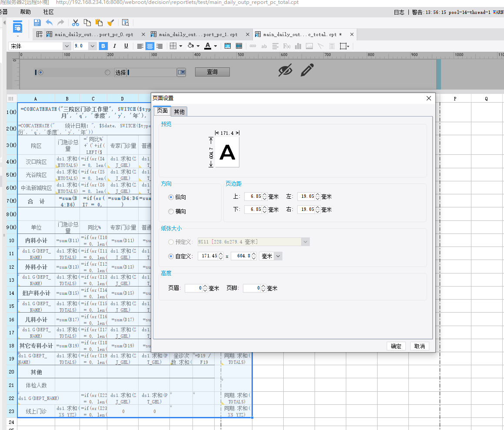Select 纵向 portrait orientation
This screenshot has width=504, height=430.
coord(171,197)
